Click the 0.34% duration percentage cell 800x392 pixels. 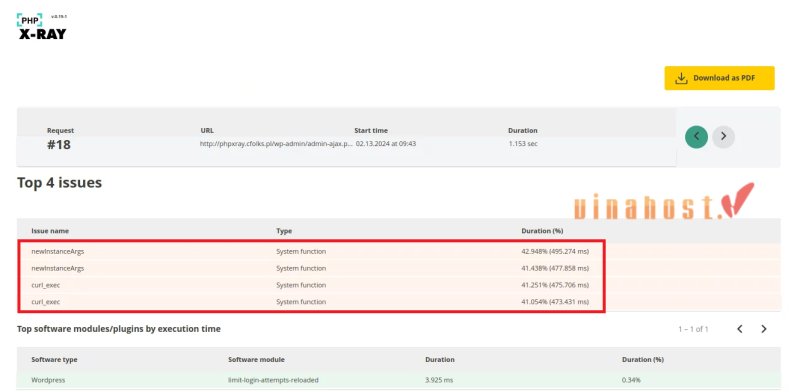631,380
